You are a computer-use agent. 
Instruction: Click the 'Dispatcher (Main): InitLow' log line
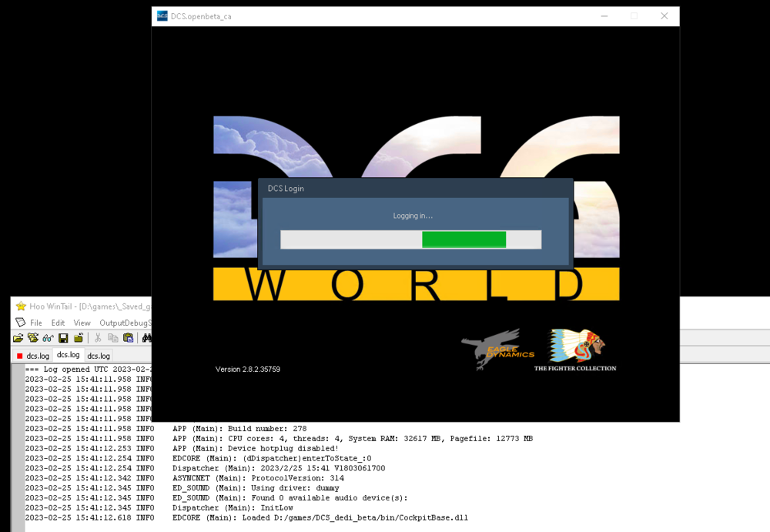coord(159,507)
